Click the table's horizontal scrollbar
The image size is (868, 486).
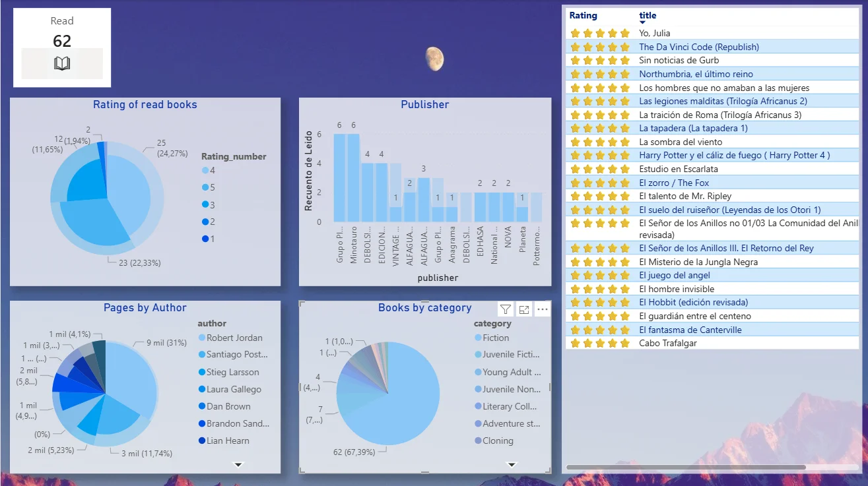pos(686,467)
